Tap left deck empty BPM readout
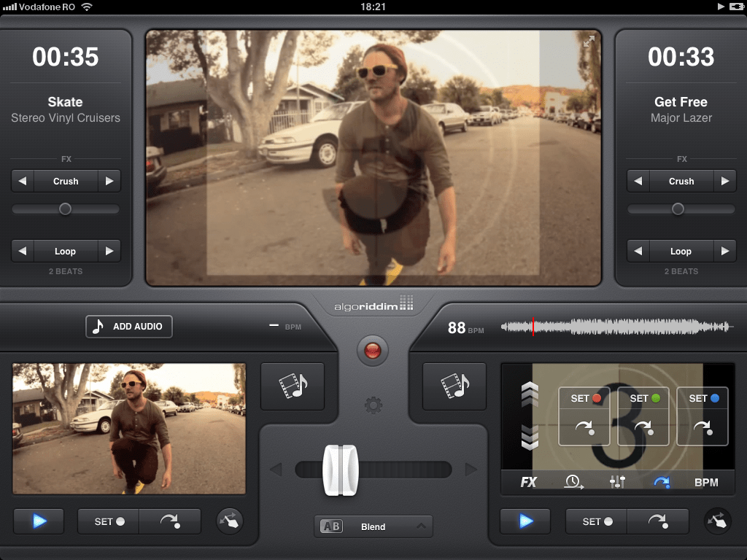Image resolution: width=747 pixels, height=560 pixels. tap(285, 327)
